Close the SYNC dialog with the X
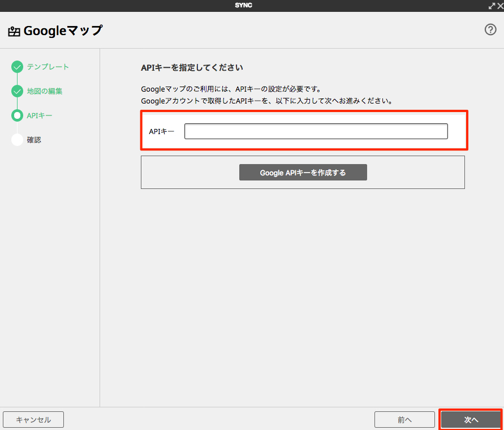Screen dimensions: 504x430 coord(500,6)
